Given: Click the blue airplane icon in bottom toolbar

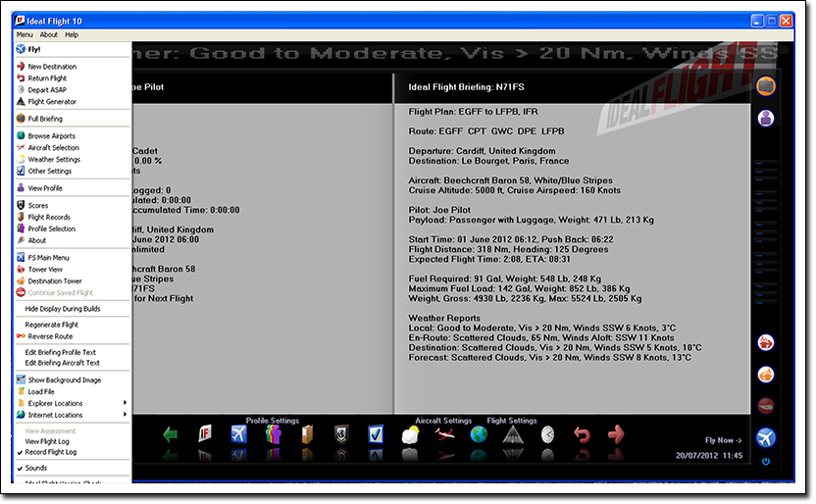Looking at the screenshot, I should (x=239, y=433).
